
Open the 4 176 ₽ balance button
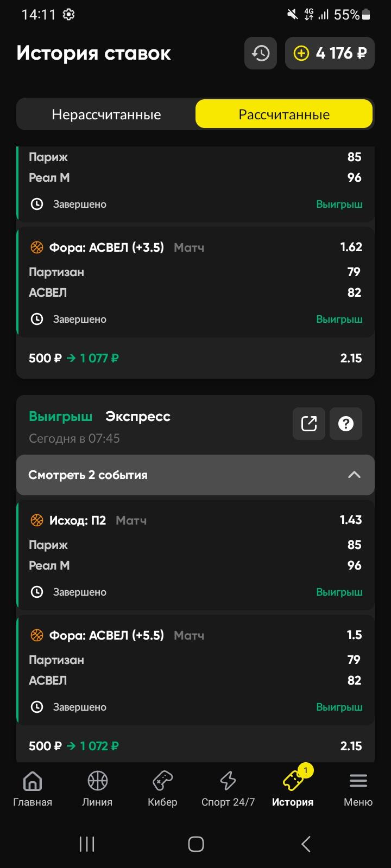[330, 53]
